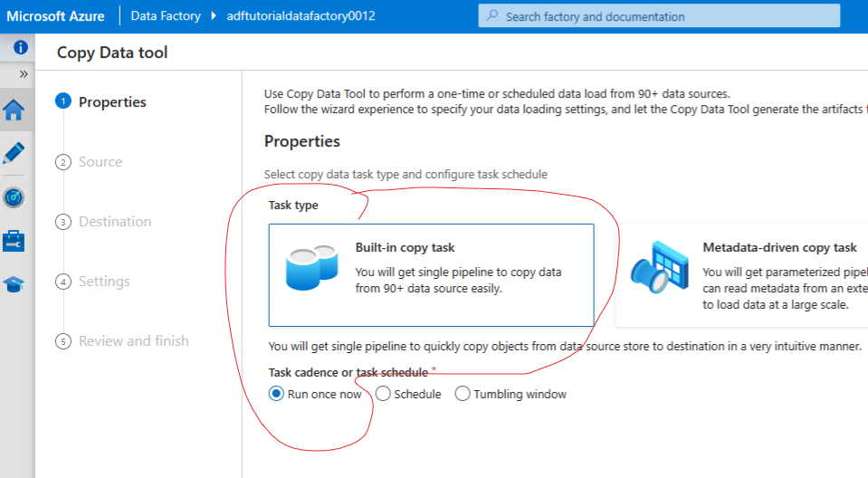Click the Properties section heading
This screenshot has width=868, height=478.
[302, 141]
